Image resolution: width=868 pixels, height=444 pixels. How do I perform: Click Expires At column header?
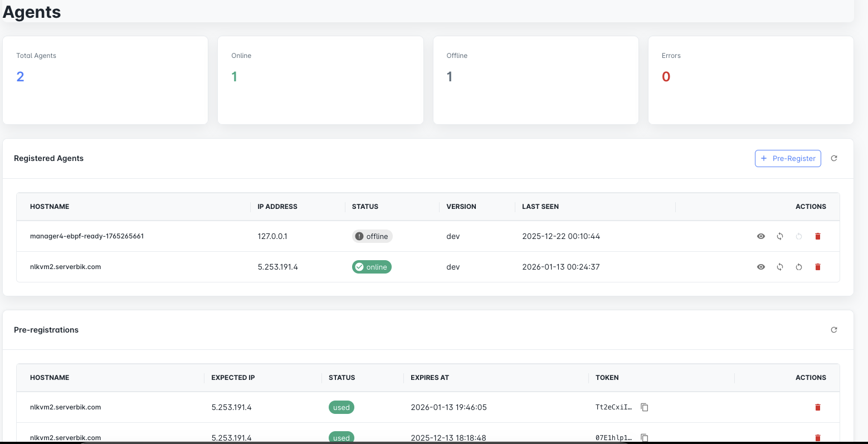coord(430,378)
